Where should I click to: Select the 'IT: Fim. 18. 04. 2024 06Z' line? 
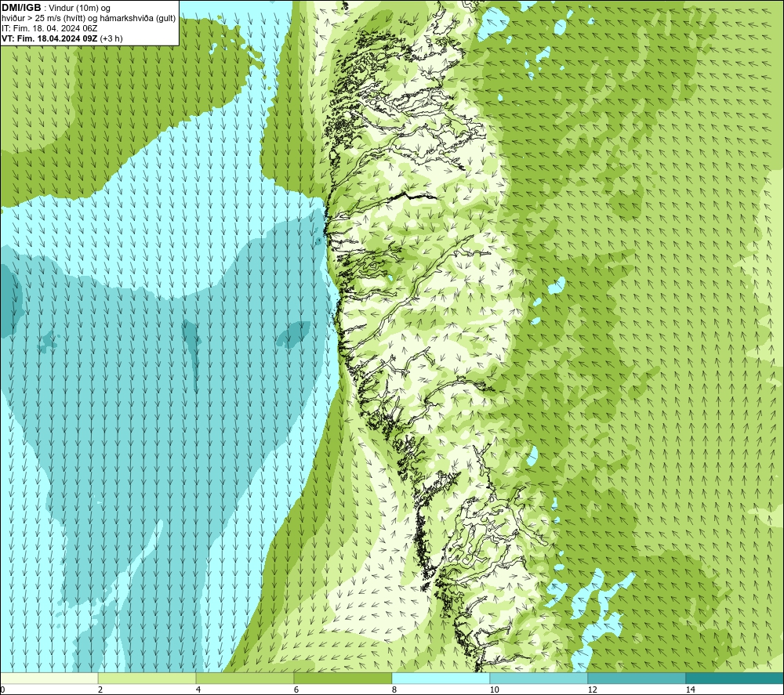(x=49, y=28)
